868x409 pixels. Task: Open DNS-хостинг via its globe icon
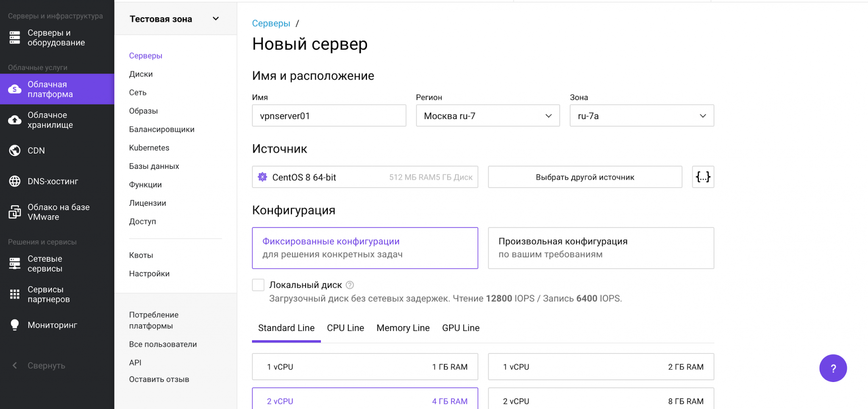[15, 181]
